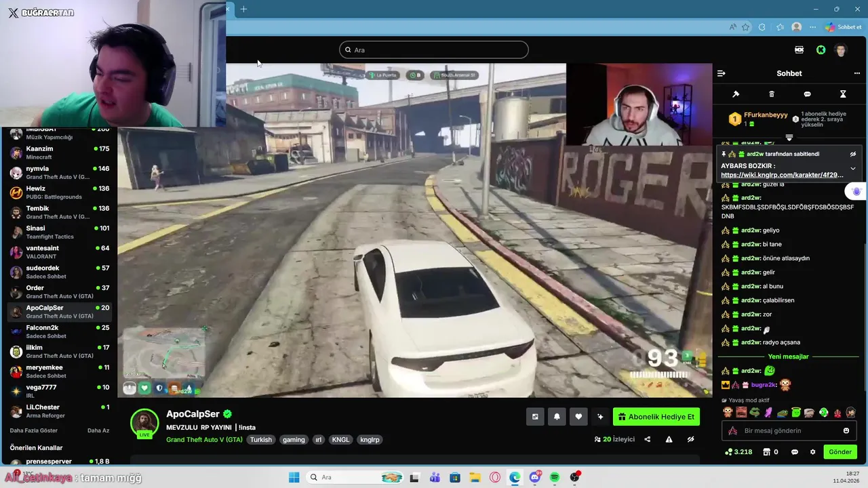Expand the gift leaderboard arrow
The height and width of the screenshot is (488, 868).
[789, 138]
